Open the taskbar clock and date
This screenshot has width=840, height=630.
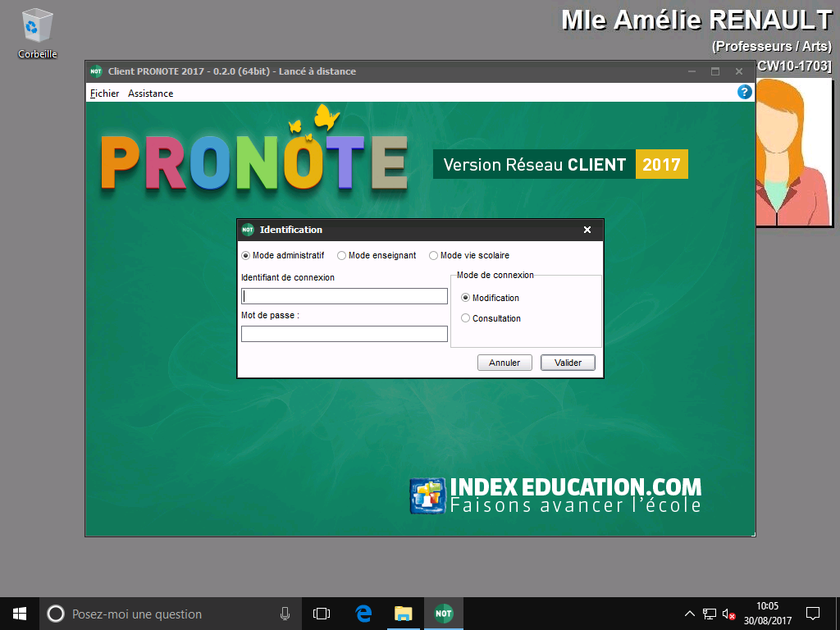pyautogui.click(x=767, y=614)
